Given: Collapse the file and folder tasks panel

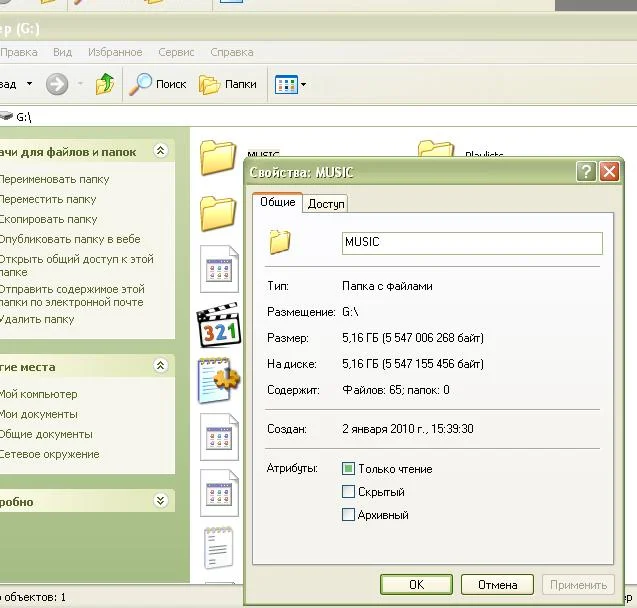Looking at the screenshot, I should (160, 152).
